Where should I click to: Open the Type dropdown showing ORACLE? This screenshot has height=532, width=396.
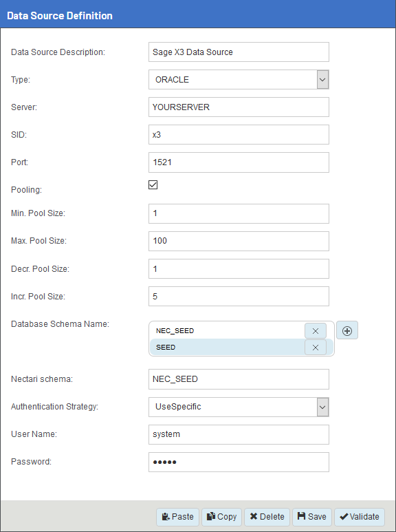click(x=239, y=80)
